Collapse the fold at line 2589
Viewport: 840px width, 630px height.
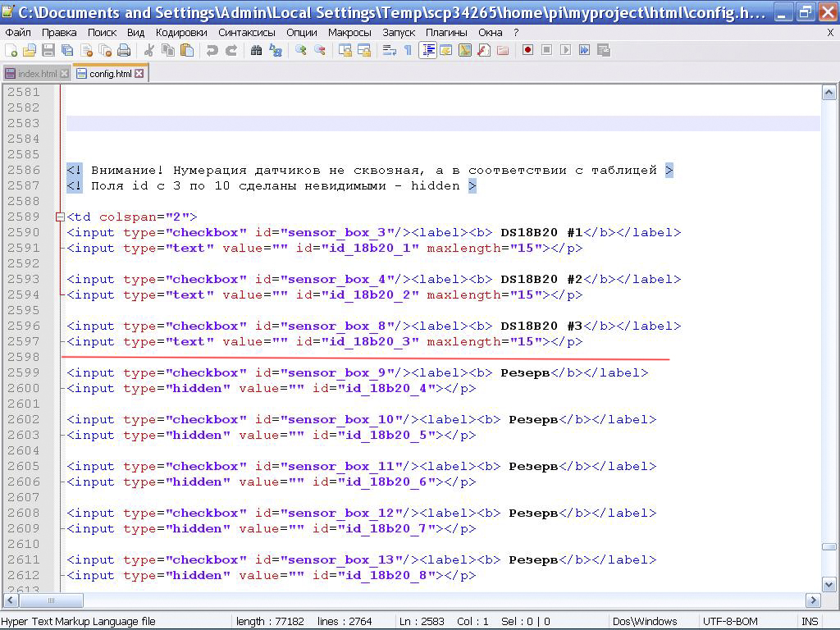tap(60, 217)
